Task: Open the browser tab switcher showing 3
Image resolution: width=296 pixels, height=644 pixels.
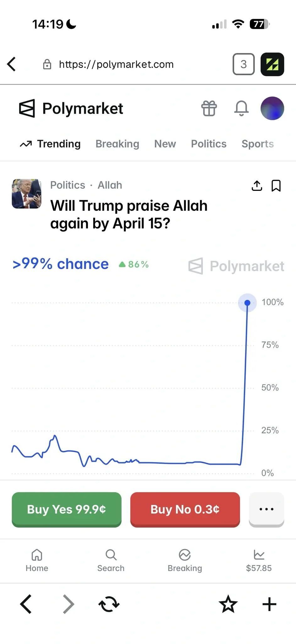Action: click(244, 64)
